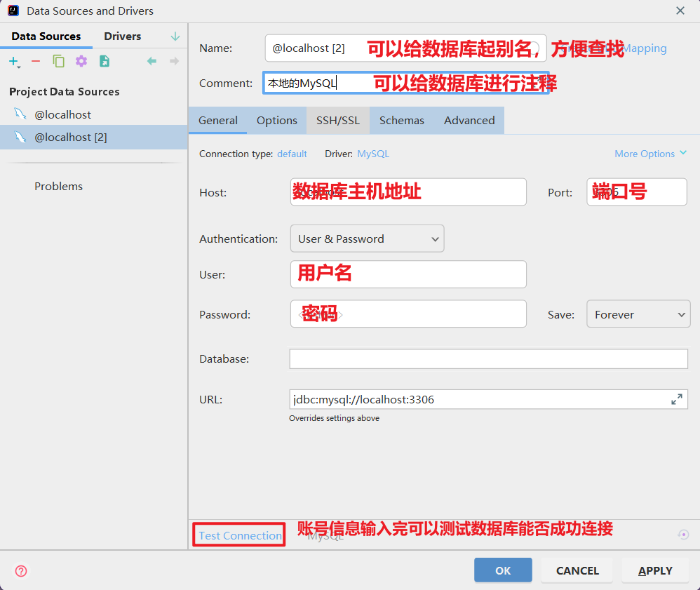Click the default connection type link
This screenshot has height=590, width=700.
click(292, 154)
